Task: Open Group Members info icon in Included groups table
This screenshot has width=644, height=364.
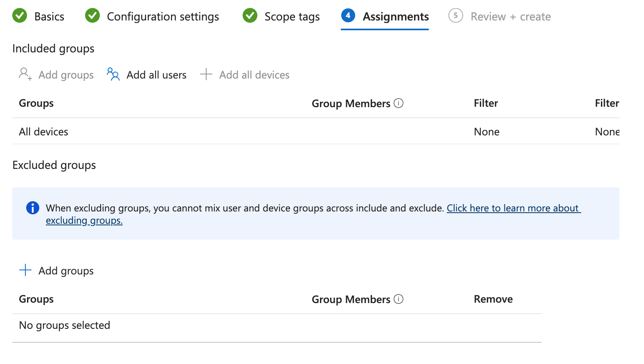Action: coord(399,103)
